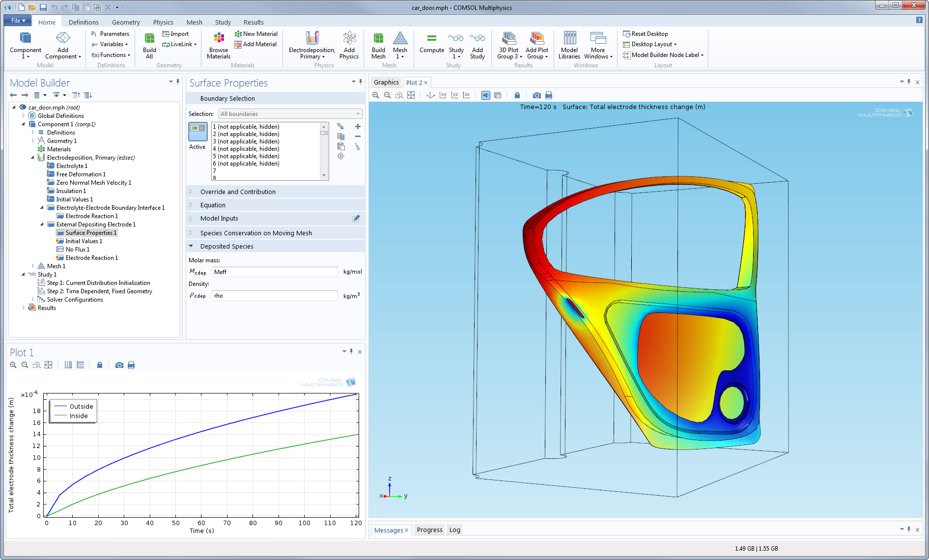Click the Density rho input field
This screenshot has width=929, height=560.
coord(275,296)
